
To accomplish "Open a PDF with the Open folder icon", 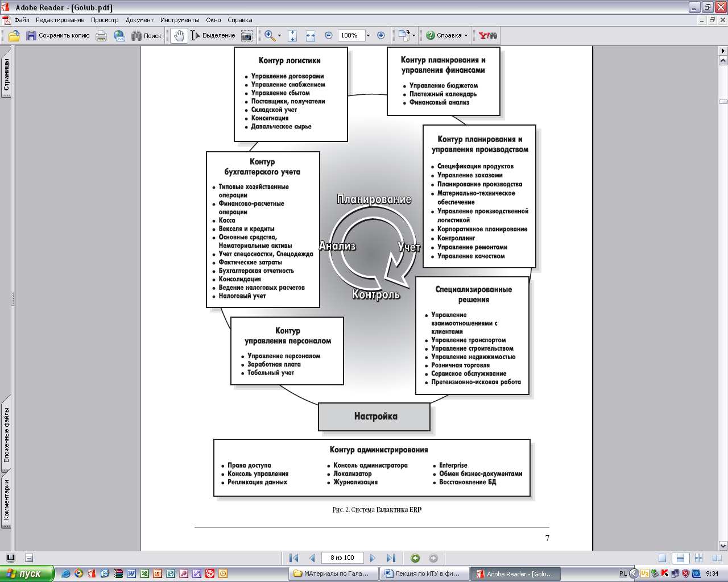I will [14, 35].
